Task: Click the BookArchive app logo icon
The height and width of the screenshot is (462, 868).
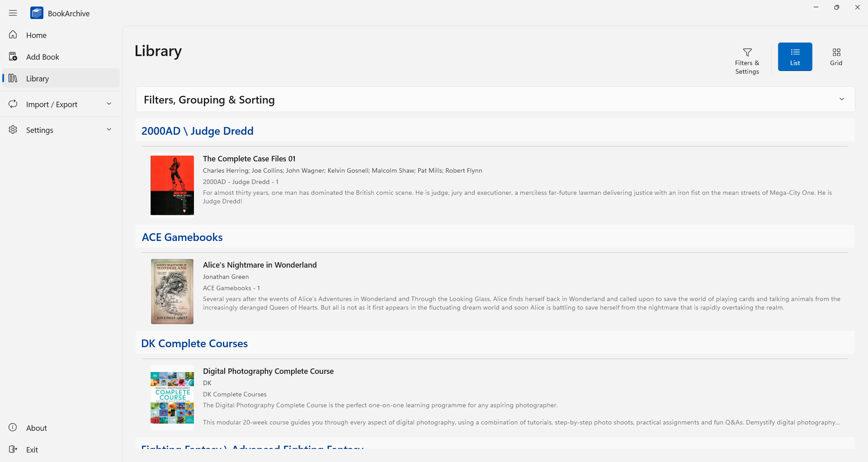Action: pos(37,13)
